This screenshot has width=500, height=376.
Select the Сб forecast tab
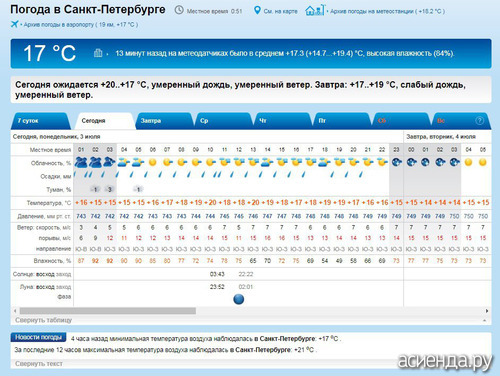[400, 121]
